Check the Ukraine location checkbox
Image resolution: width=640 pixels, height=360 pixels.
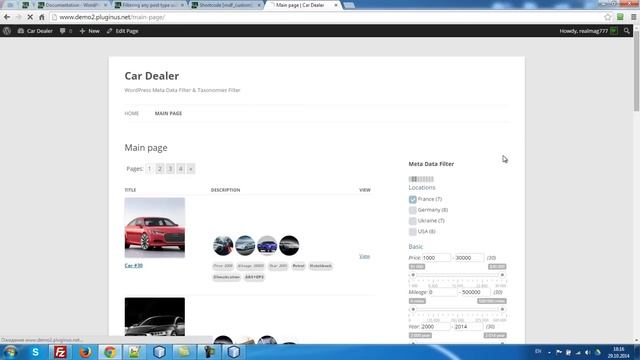pos(413,221)
